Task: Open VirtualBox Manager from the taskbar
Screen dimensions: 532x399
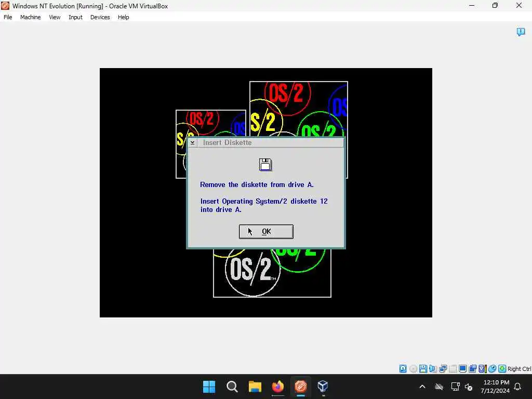Action: pos(323,387)
